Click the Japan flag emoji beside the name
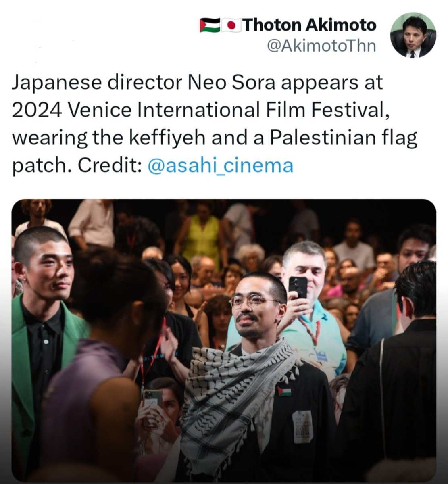Viewport: 448px width, 484px height. click(231, 25)
